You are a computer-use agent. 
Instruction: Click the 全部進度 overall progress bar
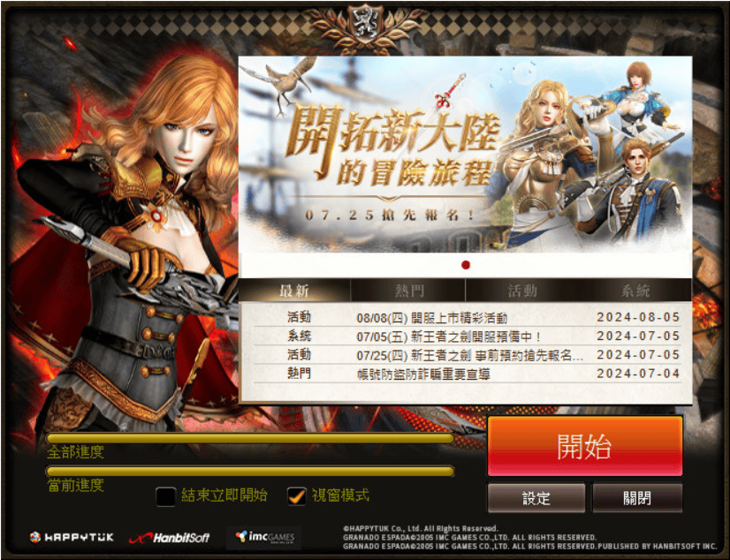click(250, 438)
